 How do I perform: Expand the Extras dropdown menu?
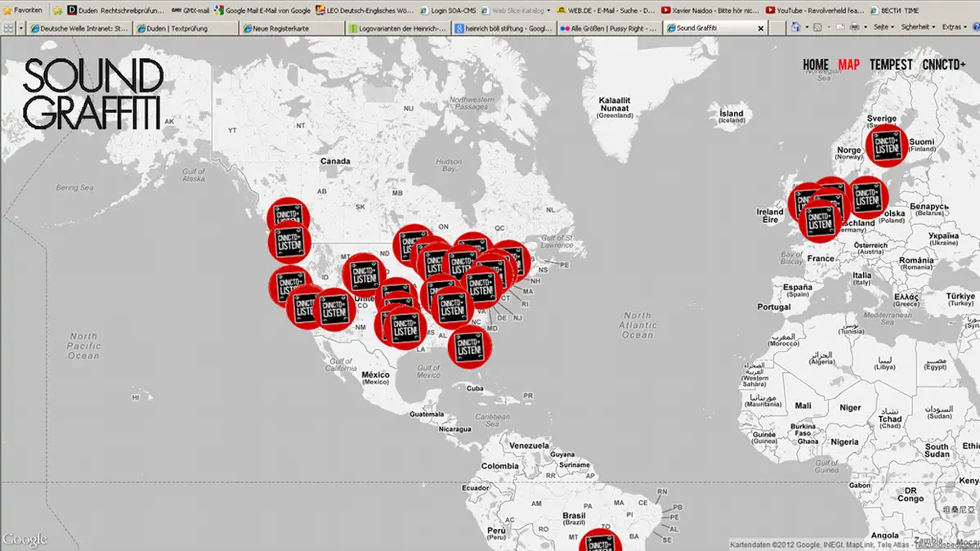[x=954, y=28]
